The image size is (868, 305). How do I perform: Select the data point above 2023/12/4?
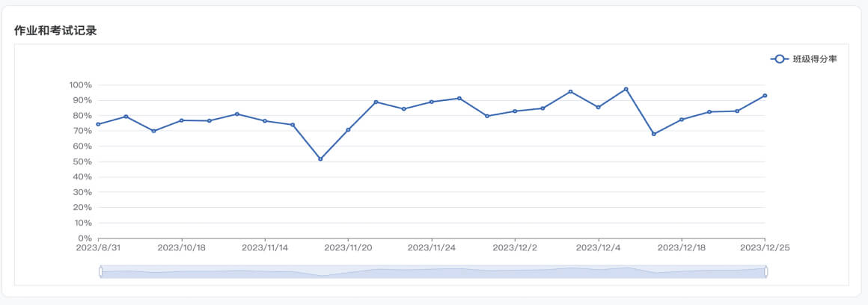598,108
